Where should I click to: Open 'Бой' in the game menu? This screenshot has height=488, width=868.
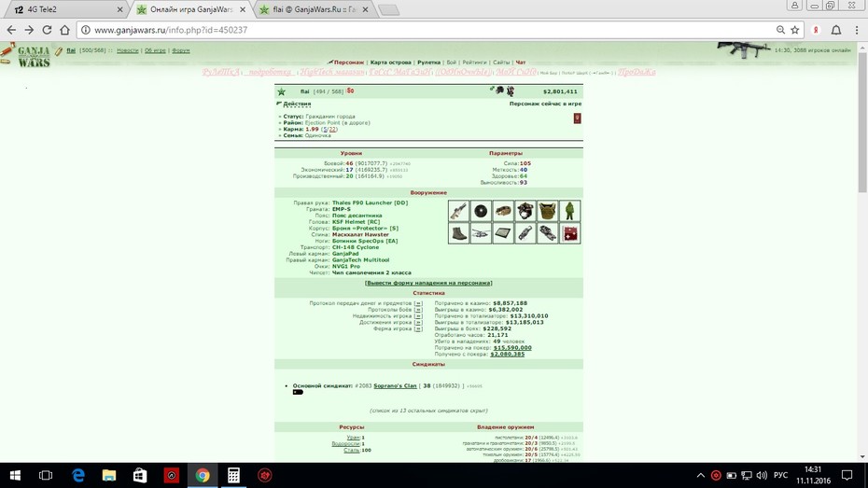coord(451,63)
